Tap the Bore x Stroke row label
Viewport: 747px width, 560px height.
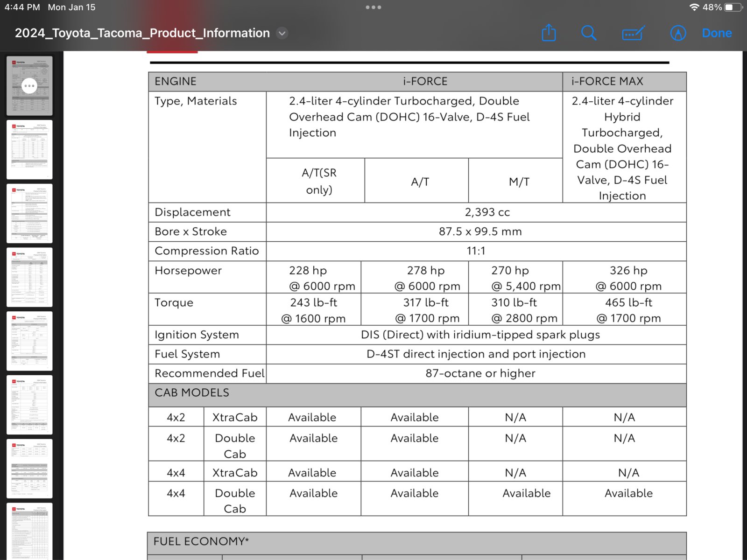(190, 231)
